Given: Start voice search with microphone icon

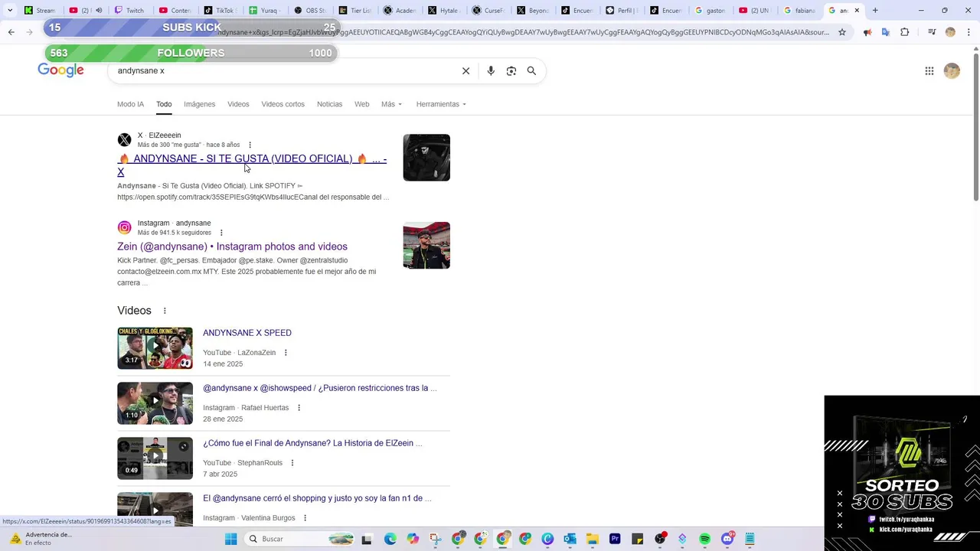Looking at the screenshot, I should click(x=491, y=70).
